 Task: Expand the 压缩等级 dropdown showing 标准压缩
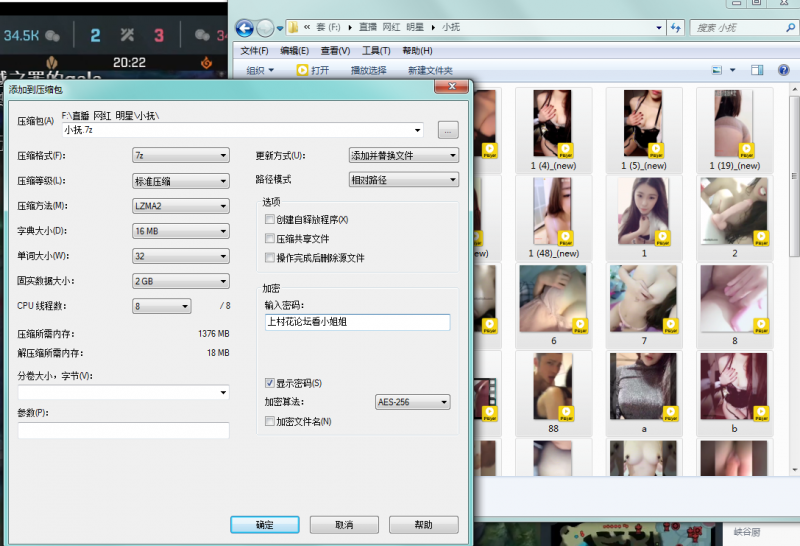click(181, 181)
